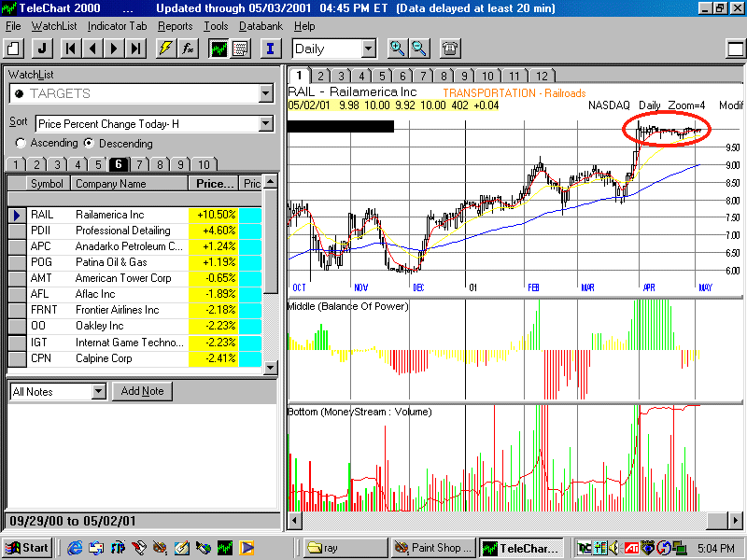
Task: Select the OO Oakley Inc row
Action: pos(134,326)
